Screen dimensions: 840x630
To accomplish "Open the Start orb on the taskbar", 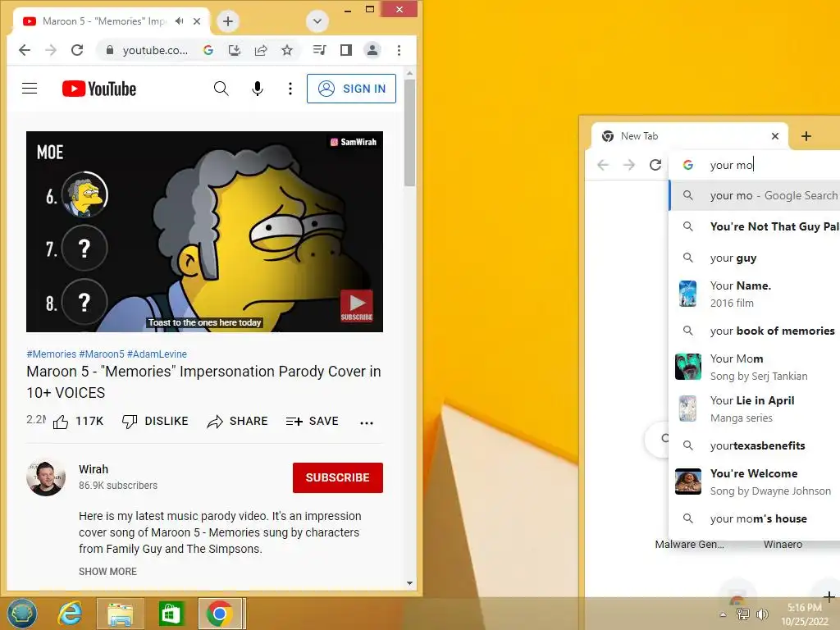I will [x=22, y=614].
